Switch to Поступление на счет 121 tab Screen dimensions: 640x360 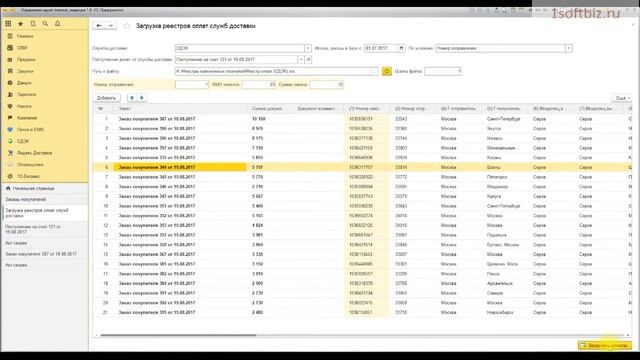[44, 229]
